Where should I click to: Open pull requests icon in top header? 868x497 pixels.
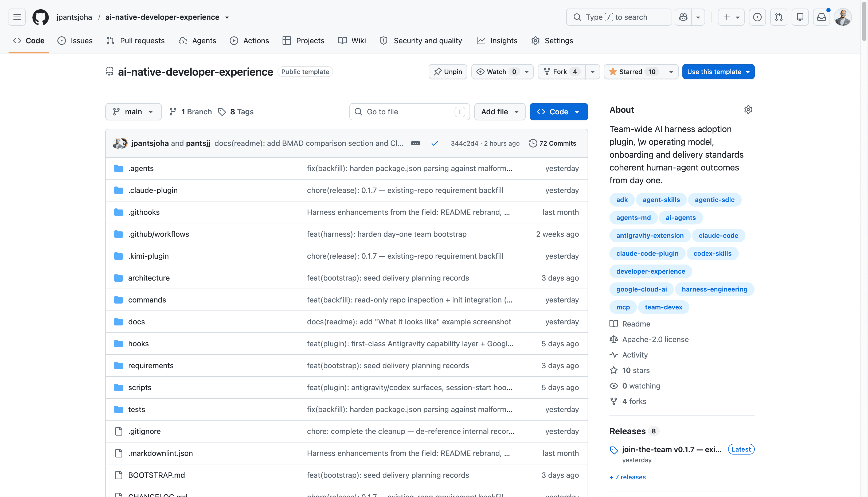click(x=779, y=17)
